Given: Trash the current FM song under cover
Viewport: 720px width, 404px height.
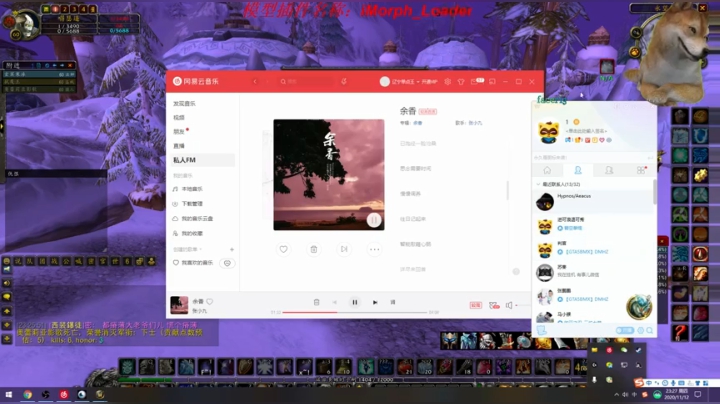Looking at the screenshot, I should coord(314,249).
